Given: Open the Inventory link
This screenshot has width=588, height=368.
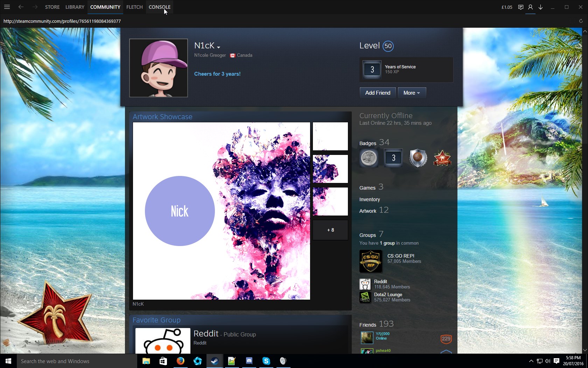Looking at the screenshot, I should pyautogui.click(x=369, y=199).
